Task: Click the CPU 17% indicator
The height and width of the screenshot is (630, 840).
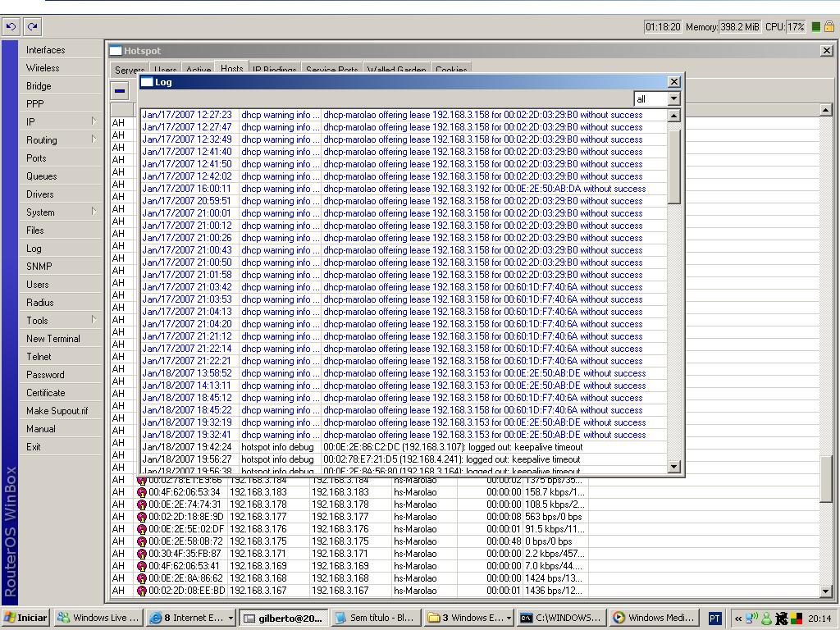Action: [796, 27]
